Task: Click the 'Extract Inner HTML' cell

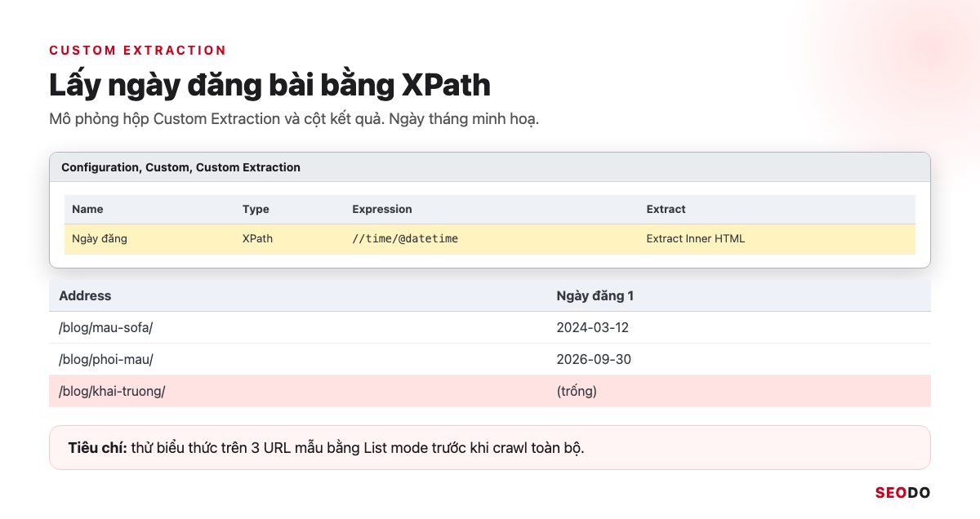Action: tap(695, 239)
